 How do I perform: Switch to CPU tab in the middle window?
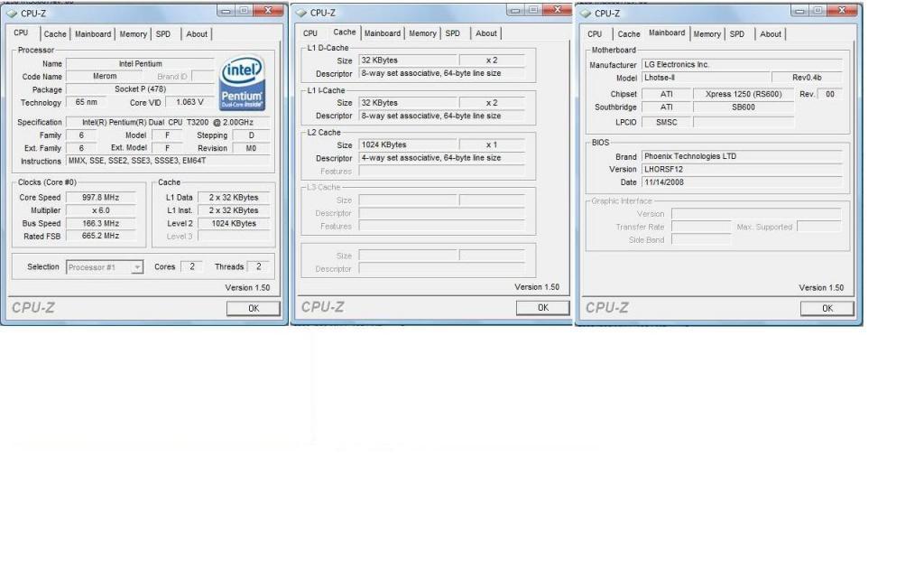tap(310, 33)
